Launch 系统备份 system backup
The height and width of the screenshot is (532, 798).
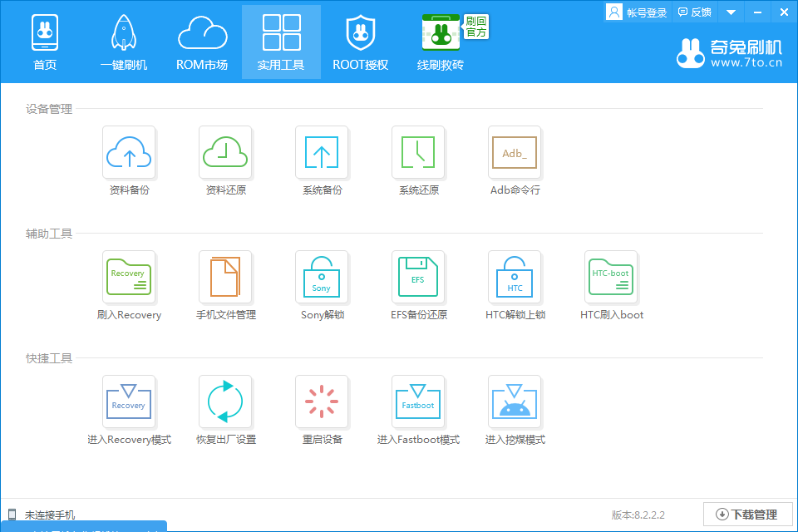322,152
